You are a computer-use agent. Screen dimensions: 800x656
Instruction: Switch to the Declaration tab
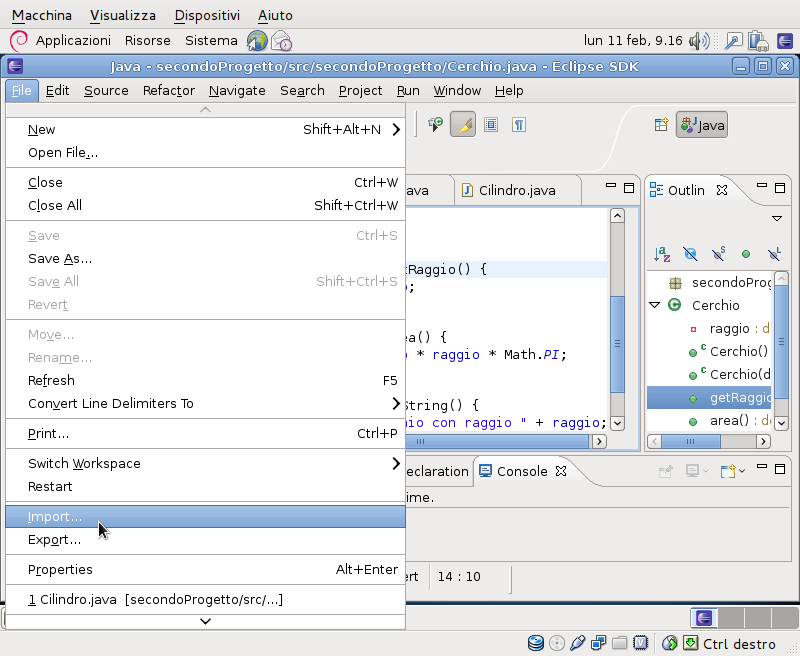pos(437,471)
